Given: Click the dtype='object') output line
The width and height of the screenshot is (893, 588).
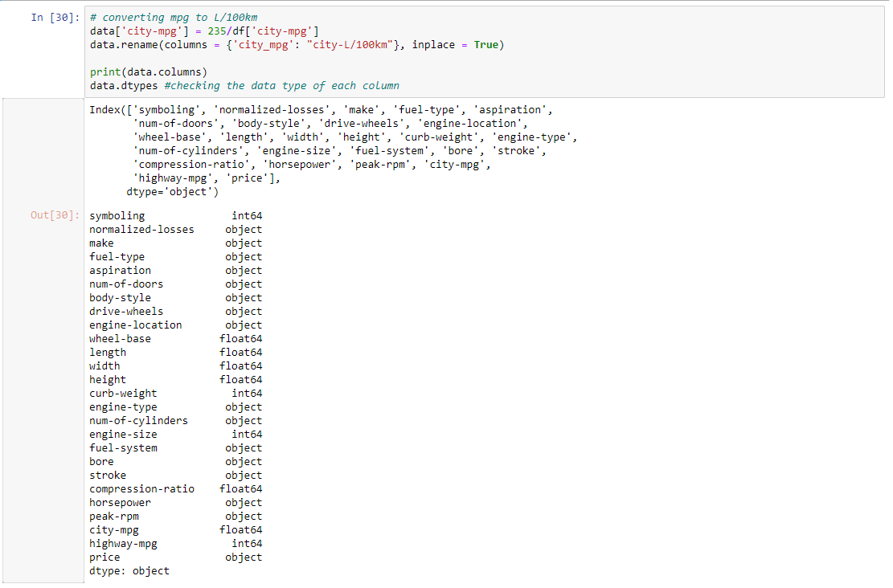Looking at the screenshot, I should (173, 192).
